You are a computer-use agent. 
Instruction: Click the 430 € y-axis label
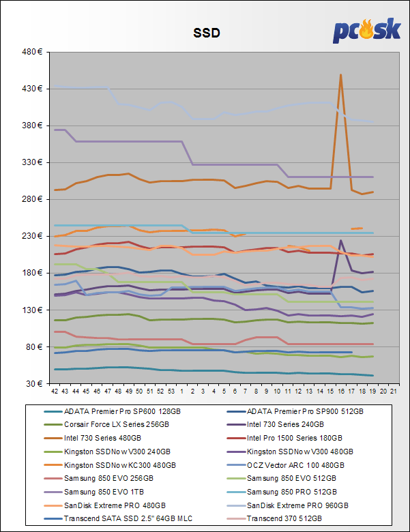click(32, 89)
